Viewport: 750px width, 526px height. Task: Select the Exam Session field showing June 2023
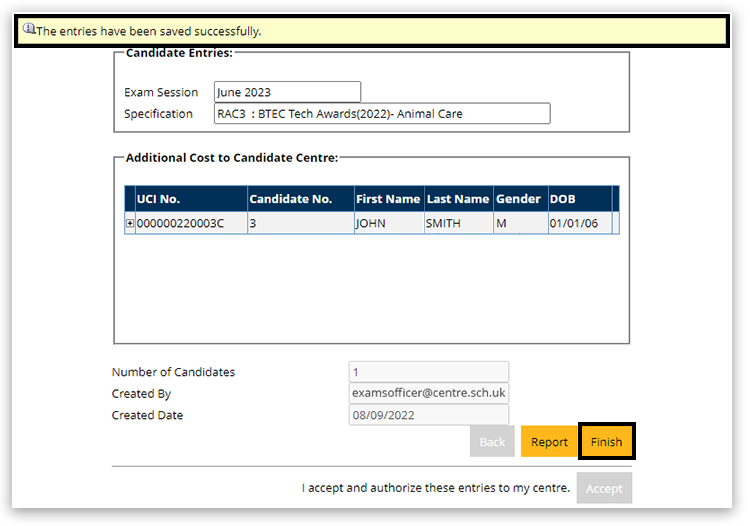click(x=287, y=92)
